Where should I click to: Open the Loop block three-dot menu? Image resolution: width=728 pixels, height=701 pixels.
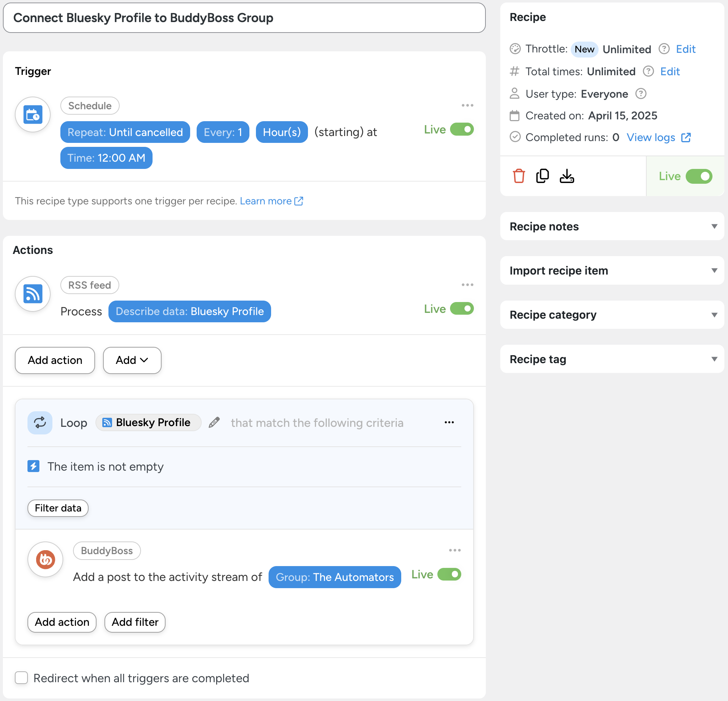tap(449, 422)
